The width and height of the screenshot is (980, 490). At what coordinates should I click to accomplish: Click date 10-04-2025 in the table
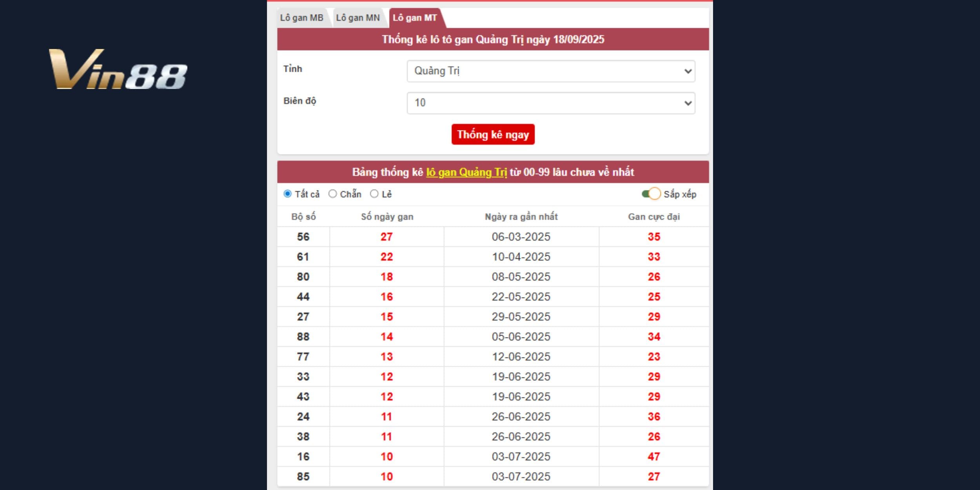pos(521,257)
